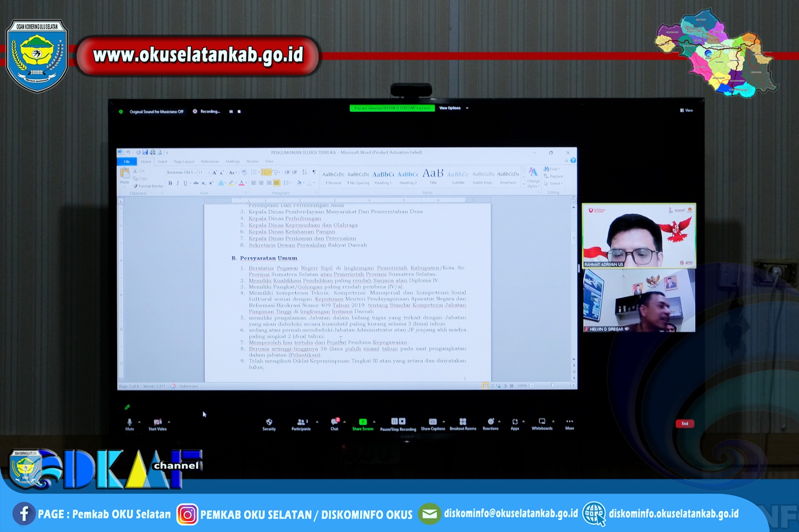
Task: Pause the recording from the top bar
Action: (x=231, y=112)
